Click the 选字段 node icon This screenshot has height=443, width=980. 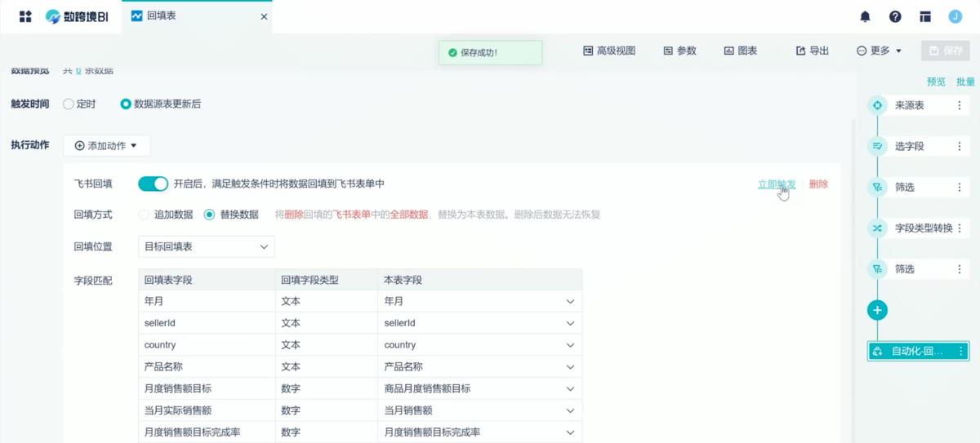click(x=877, y=146)
